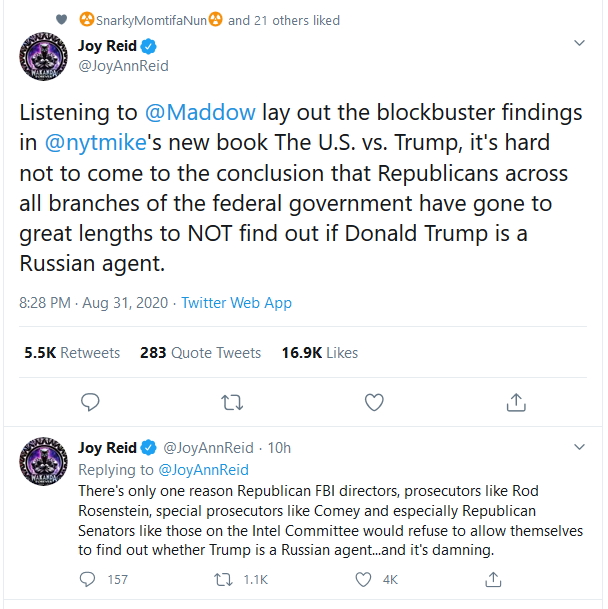The height and width of the screenshot is (609, 608).
Task: Click the reply tweet's avatar thumbnail
Action: pos(44,462)
